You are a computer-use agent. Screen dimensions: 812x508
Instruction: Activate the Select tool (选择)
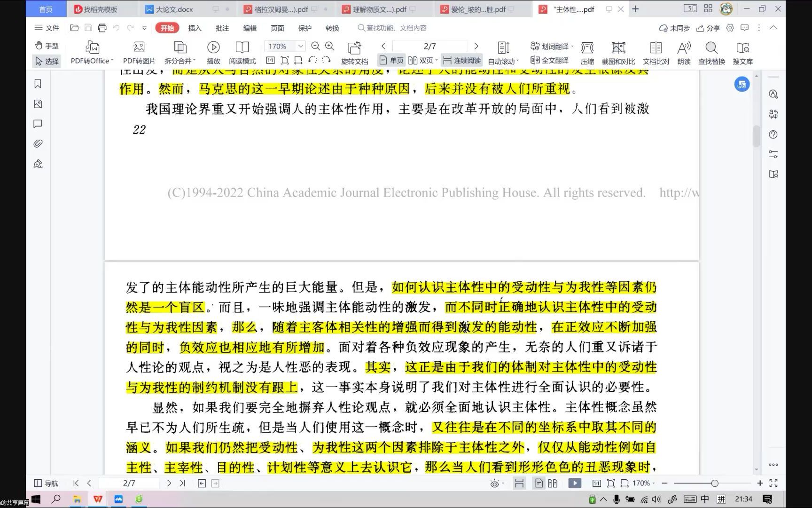click(x=47, y=61)
